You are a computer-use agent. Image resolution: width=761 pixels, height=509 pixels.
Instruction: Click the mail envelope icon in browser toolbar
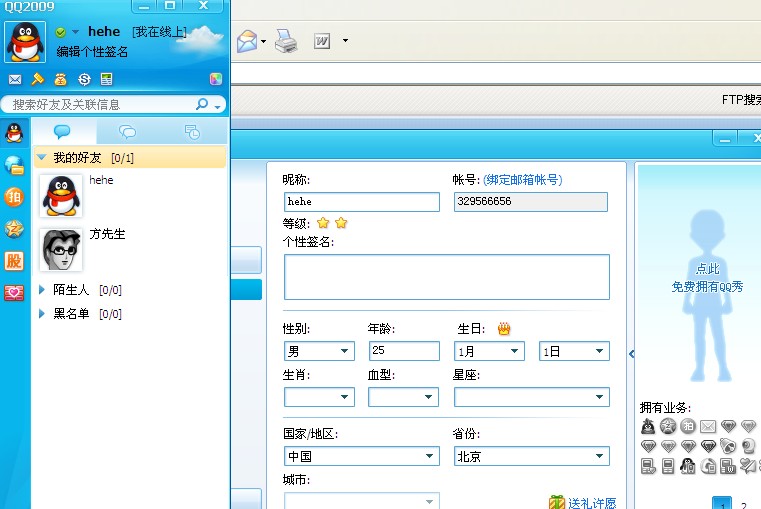[247, 41]
